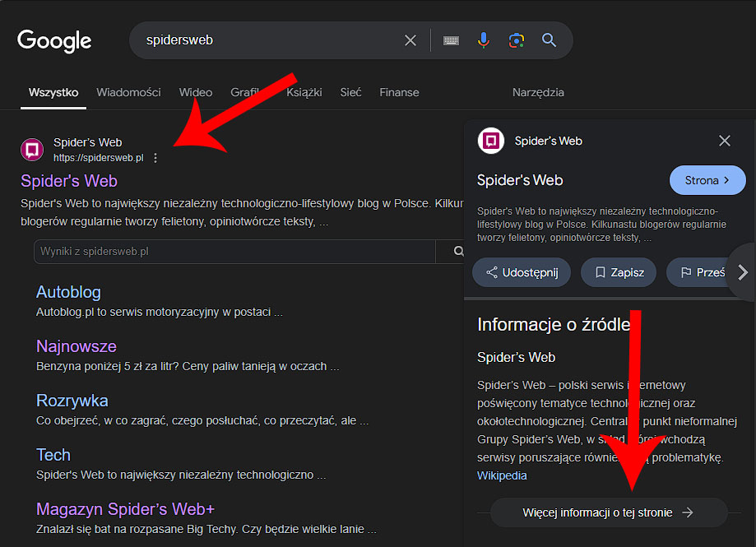Viewport: 756px width, 547px height.
Task: Click the search icon in the site search box
Action: (x=458, y=251)
